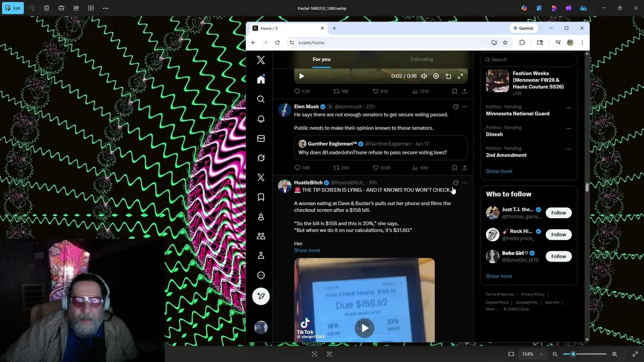Bookmark this page with star icon

[x=505, y=43]
